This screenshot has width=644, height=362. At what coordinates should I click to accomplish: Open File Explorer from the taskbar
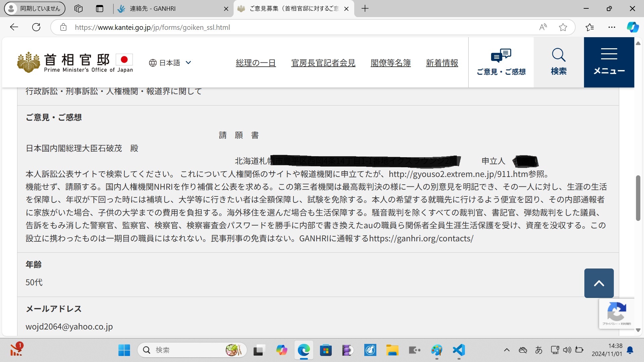[x=392, y=350]
